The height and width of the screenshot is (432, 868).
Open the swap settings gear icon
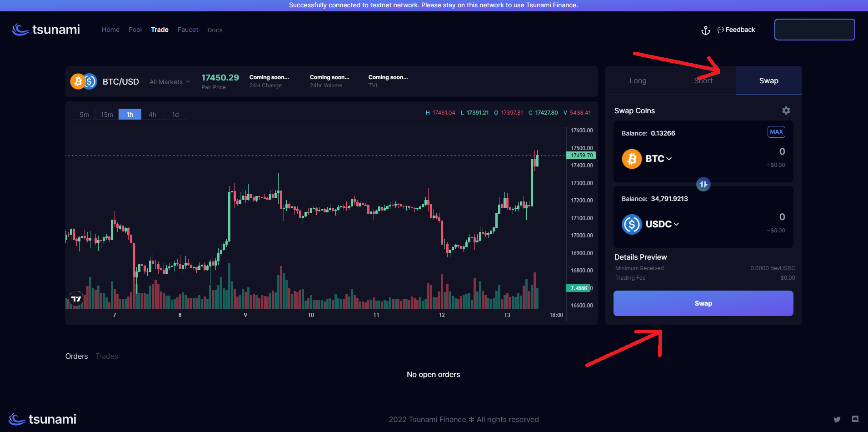[786, 111]
